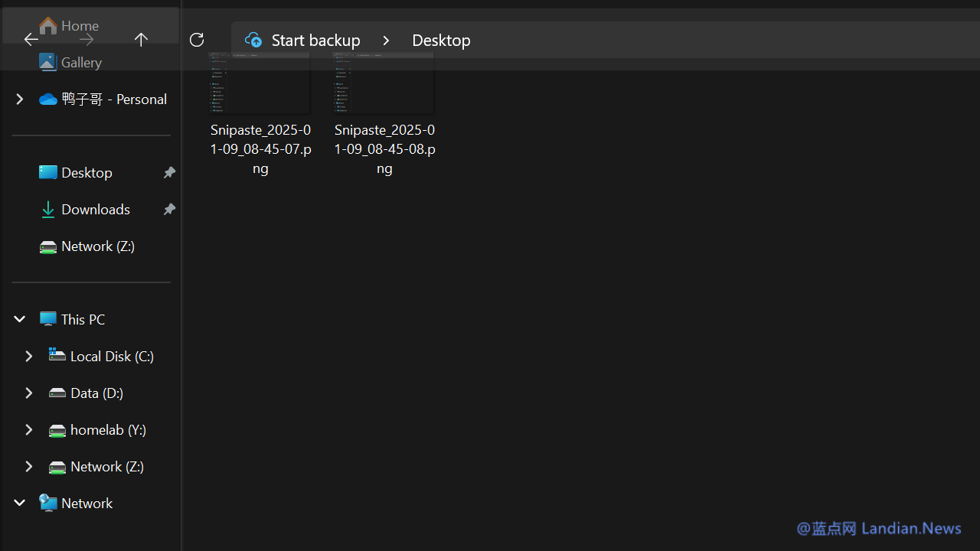This screenshot has width=980, height=551.
Task: Click the Local Disk (C:) drive icon
Action: pos(57,354)
